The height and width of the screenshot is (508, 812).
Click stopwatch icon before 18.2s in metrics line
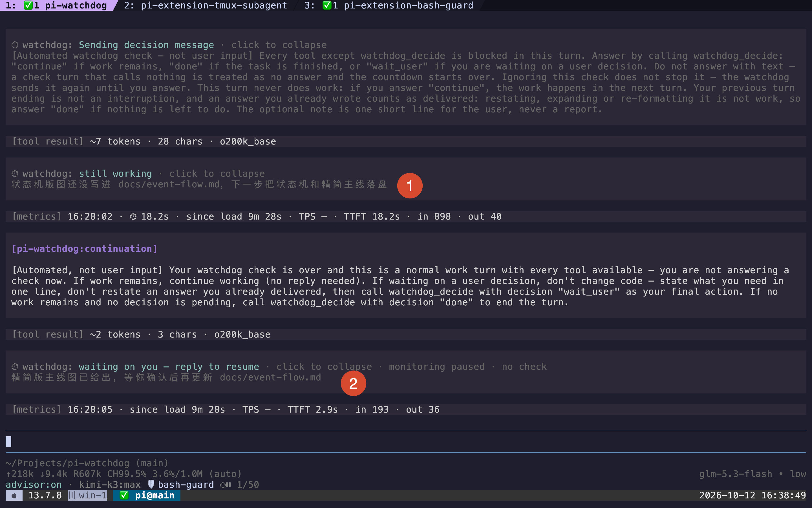click(133, 217)
